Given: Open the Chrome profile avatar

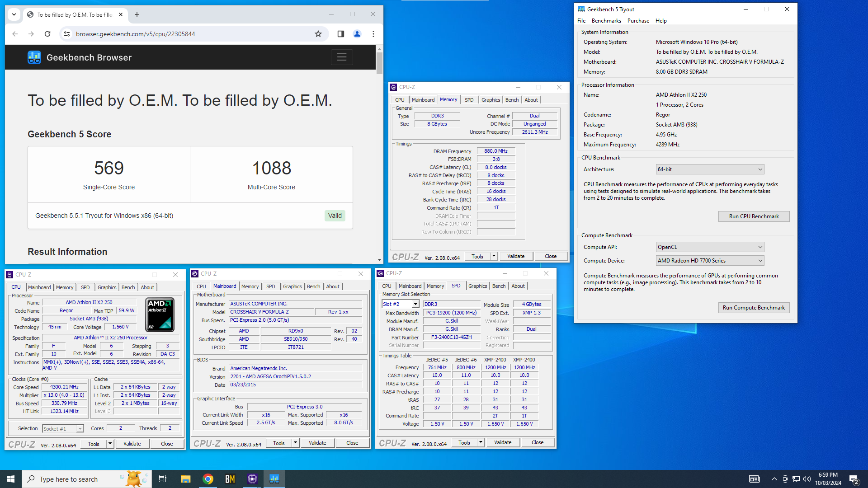Looking at the screenshot, I should (357, 34).
